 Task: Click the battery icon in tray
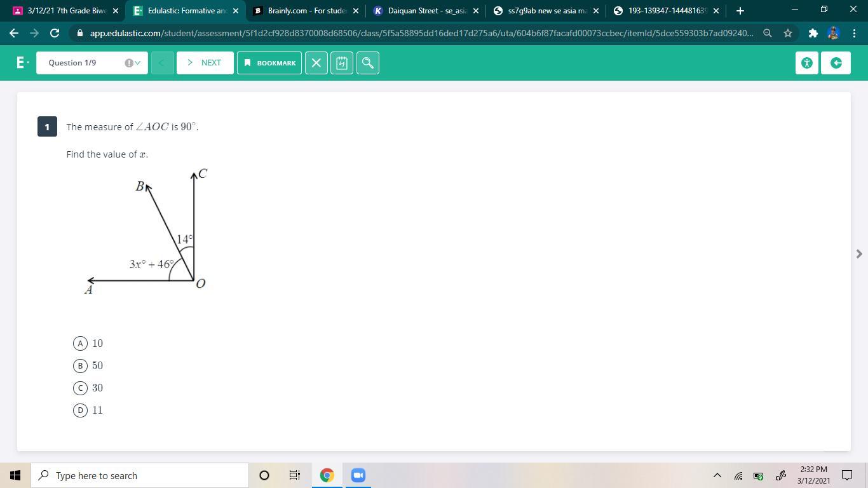pyautogui.click(x=758, y=475)
